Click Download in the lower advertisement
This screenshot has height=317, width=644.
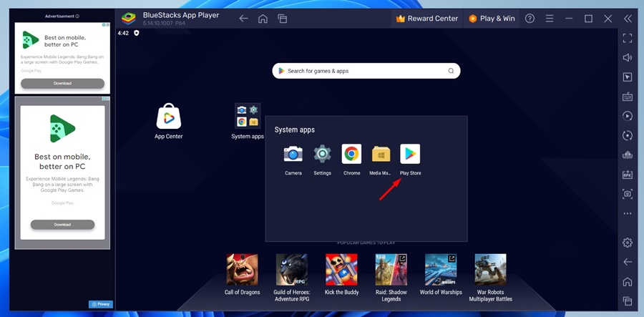pos(62,225)
